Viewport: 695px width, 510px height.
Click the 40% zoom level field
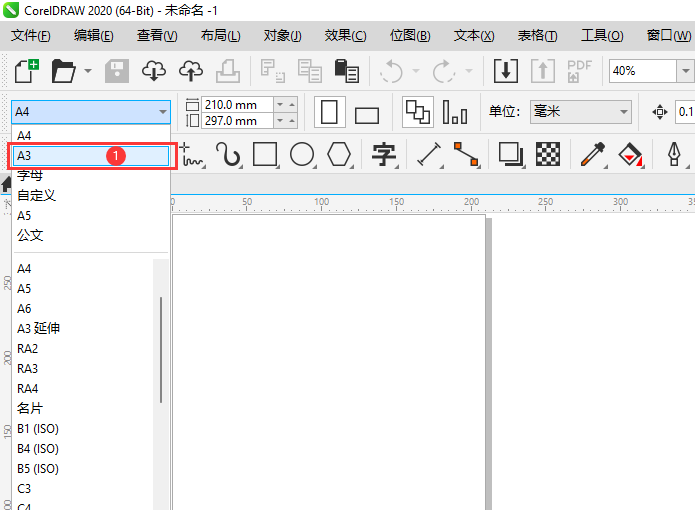pyautogui.click(x=642, y=71)
